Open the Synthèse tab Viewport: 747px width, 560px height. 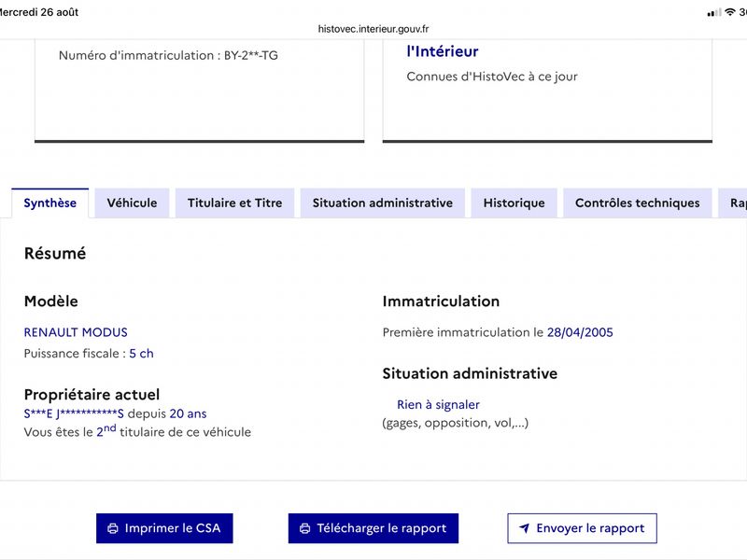[x=50, y=203]
